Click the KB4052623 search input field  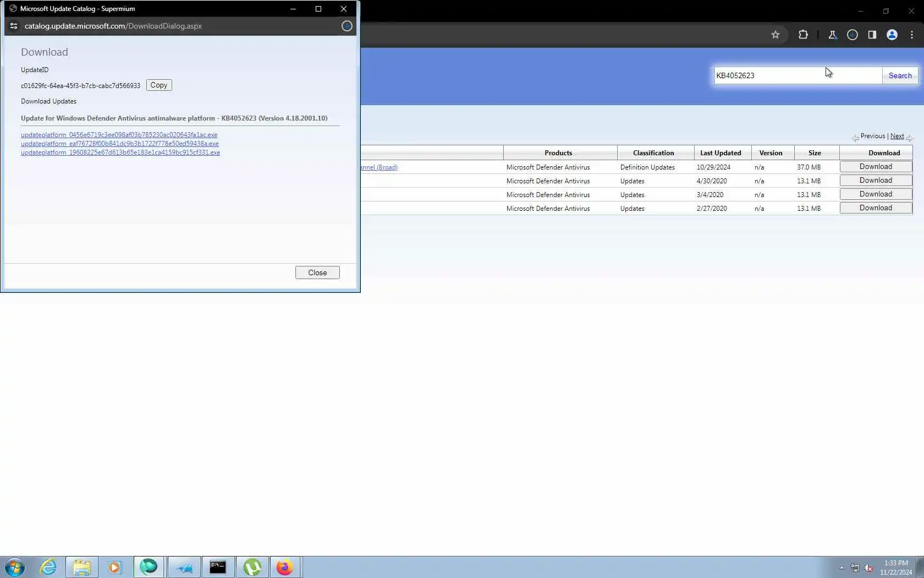(x=798, y=75)
